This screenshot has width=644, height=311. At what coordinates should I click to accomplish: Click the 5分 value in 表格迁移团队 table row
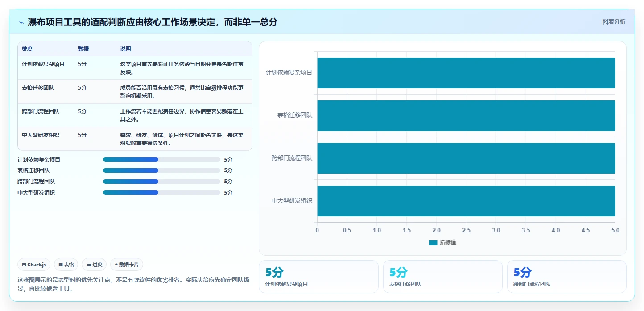pos(82,88)
